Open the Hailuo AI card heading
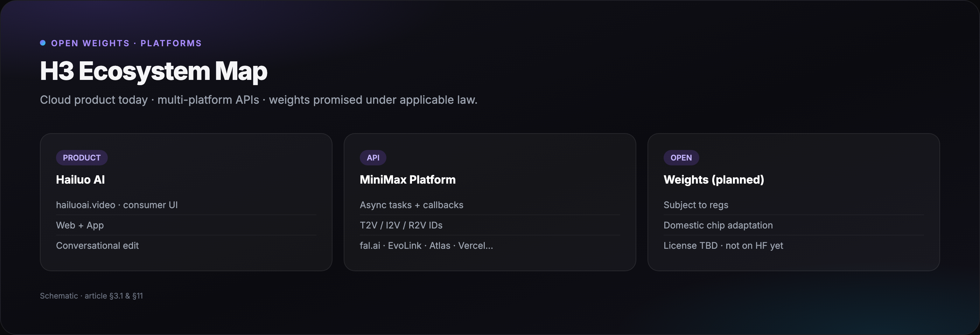 tap(80, 180)
